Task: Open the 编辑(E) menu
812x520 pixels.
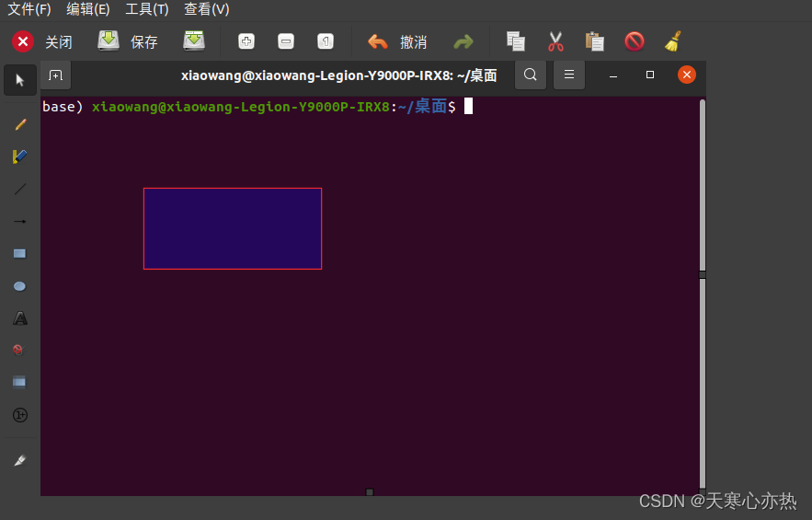Action: pos(88,9)
